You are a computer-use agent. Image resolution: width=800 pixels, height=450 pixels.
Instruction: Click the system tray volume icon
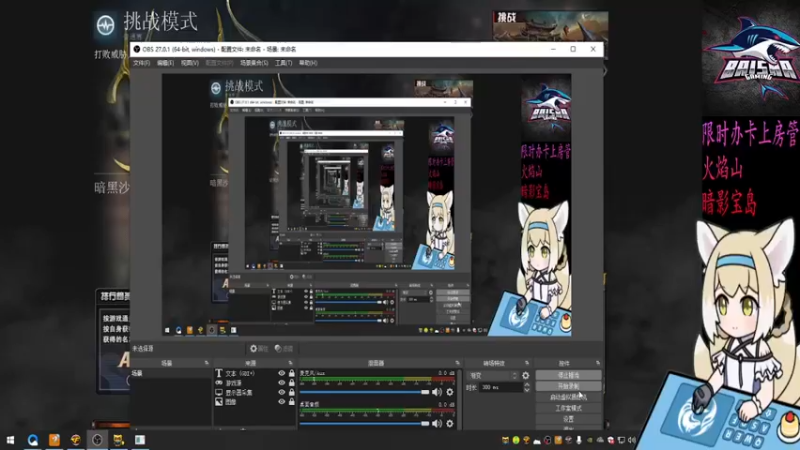(x=632, y=440)
